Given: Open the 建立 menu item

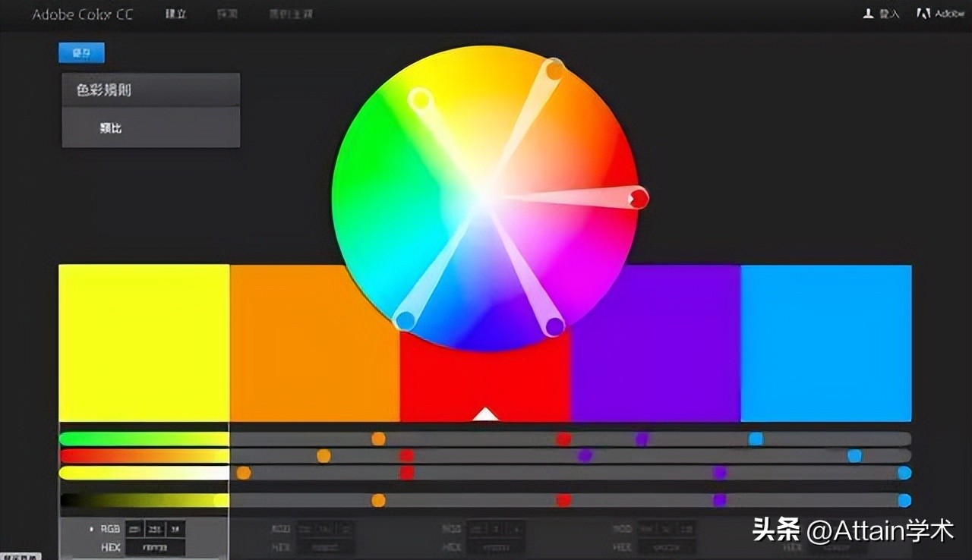Looking at the screenshot, I should pyautogui.click(x=175, y=14).
